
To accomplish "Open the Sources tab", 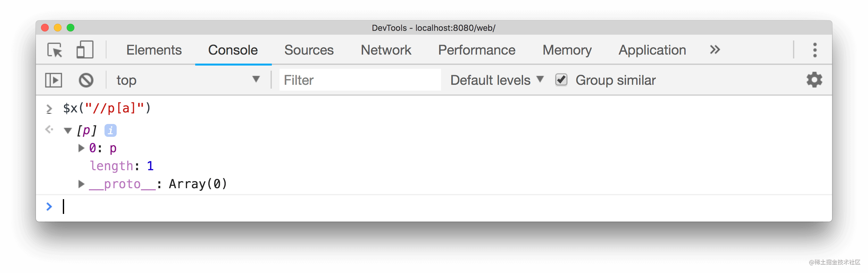I will (x=309, y=50).
